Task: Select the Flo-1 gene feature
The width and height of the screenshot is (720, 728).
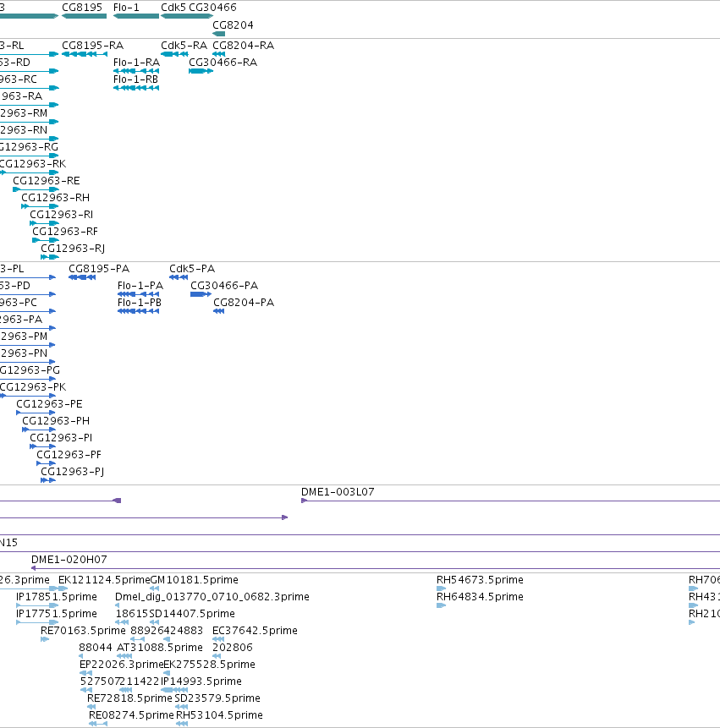Action: tap(136, 16)
